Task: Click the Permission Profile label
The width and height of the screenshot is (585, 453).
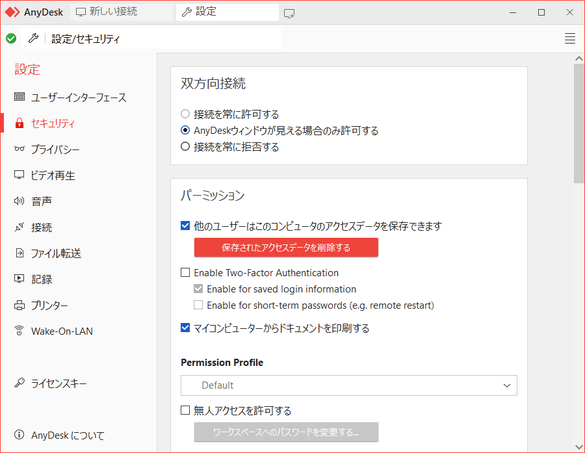Action: [x=222, y=362]
